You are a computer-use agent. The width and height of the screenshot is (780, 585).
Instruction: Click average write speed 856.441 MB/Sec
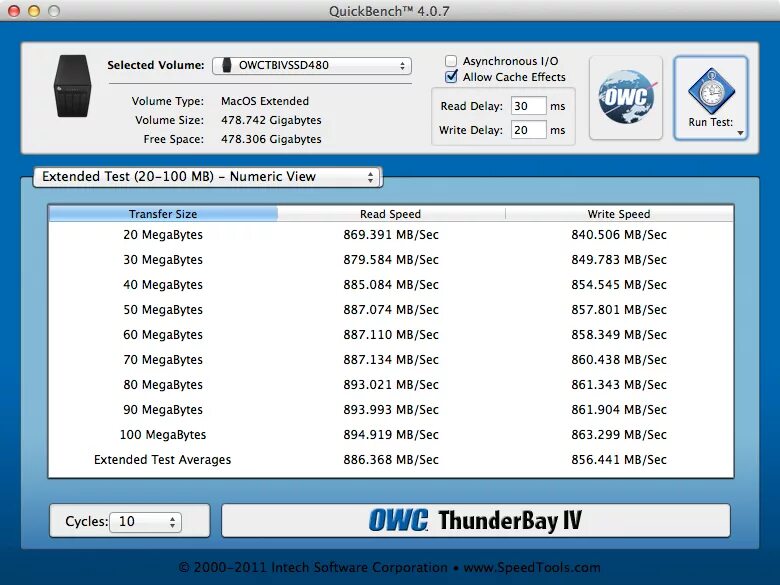619,460
